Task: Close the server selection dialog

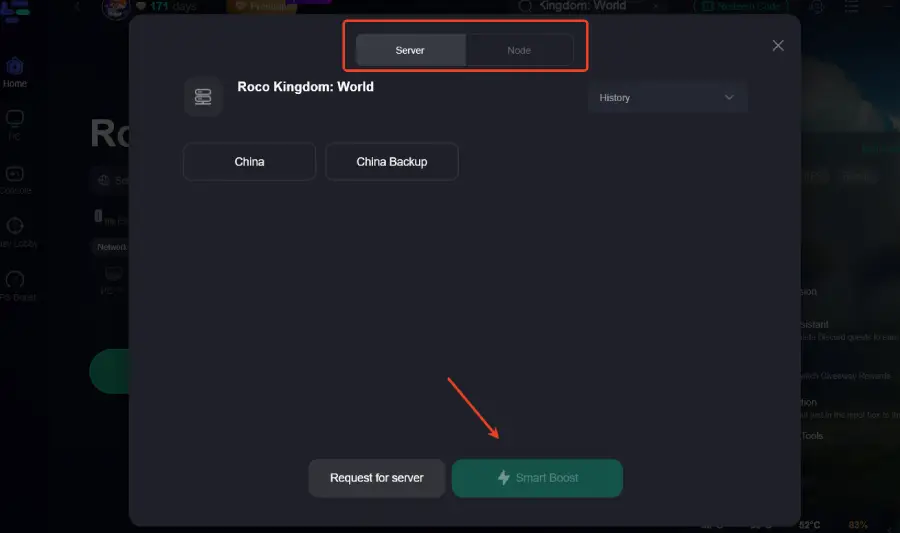Action: 778,45
